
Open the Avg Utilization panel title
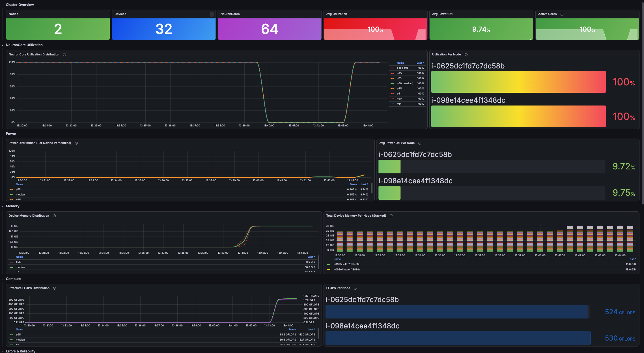tap(337, 14)
